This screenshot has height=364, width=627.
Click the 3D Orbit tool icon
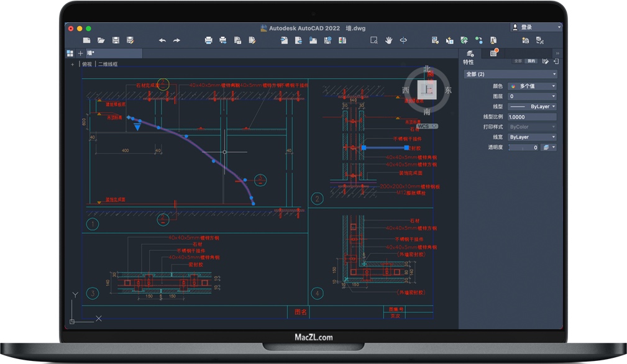[x=403, y=40]
